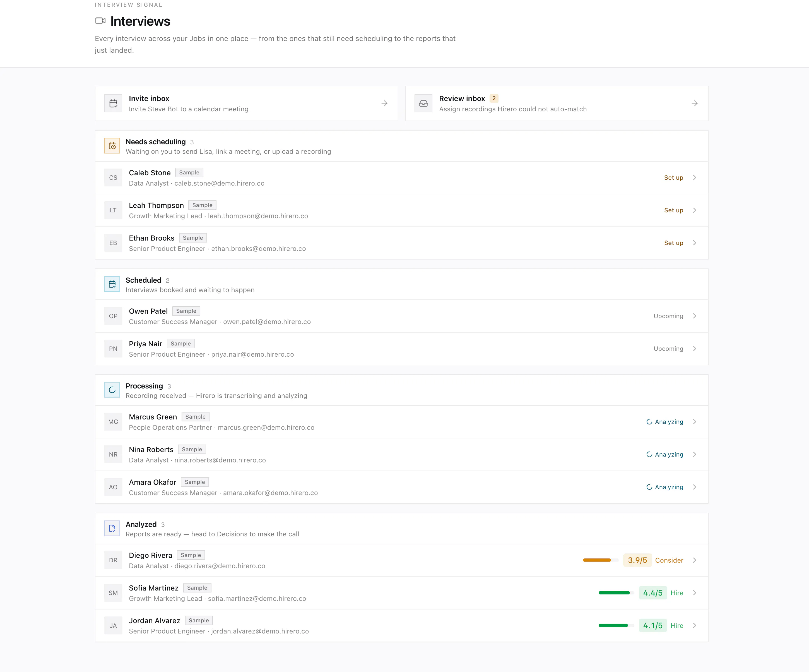
Task: Click the 4.1/5 score badge
Action: pyautogui.click(x=653, y=625)
